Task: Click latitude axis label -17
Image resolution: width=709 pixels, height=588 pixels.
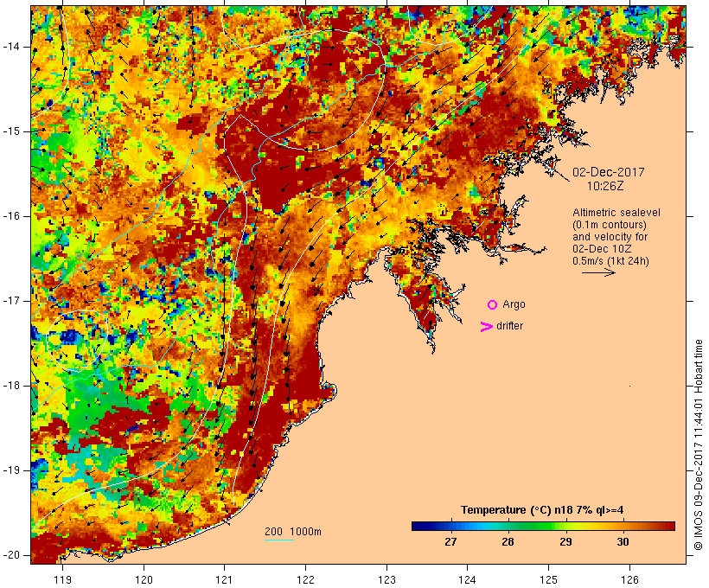Action: pyautogui.click(x=11, y=301)
